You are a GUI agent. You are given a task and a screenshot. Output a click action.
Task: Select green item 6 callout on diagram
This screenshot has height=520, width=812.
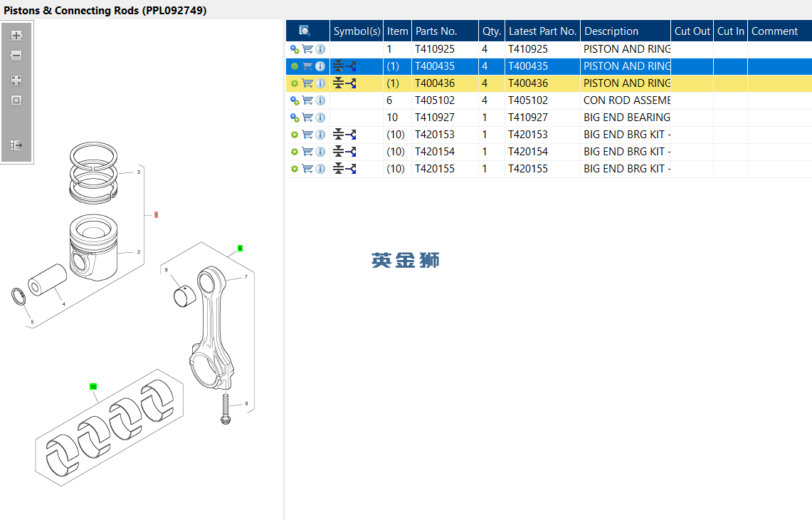pyautogui.click(x=241, y=249)
